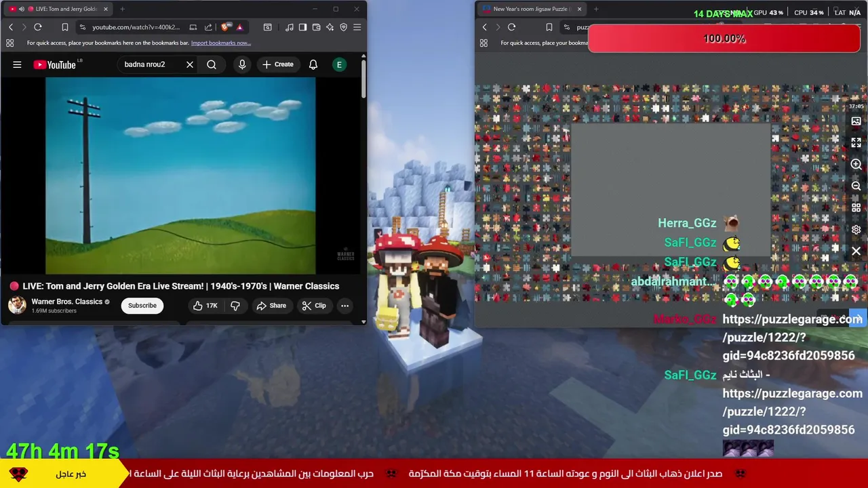The width and height of the screenshot is (868, 488).
Task: Open the YouTube hamburger guide menu
Action: (x=17, y=64)
